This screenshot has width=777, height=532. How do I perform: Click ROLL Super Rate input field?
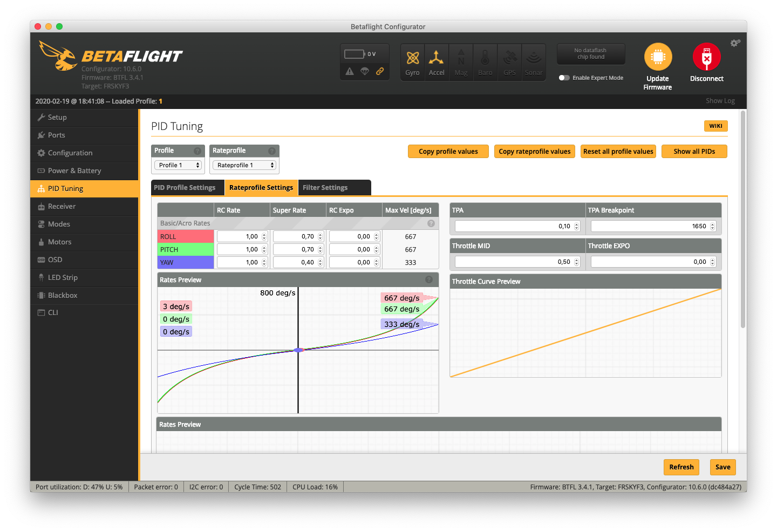coord(298,236)
